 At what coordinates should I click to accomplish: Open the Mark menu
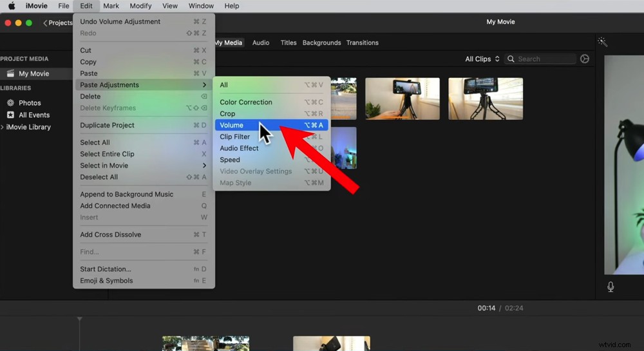[111, 6]
